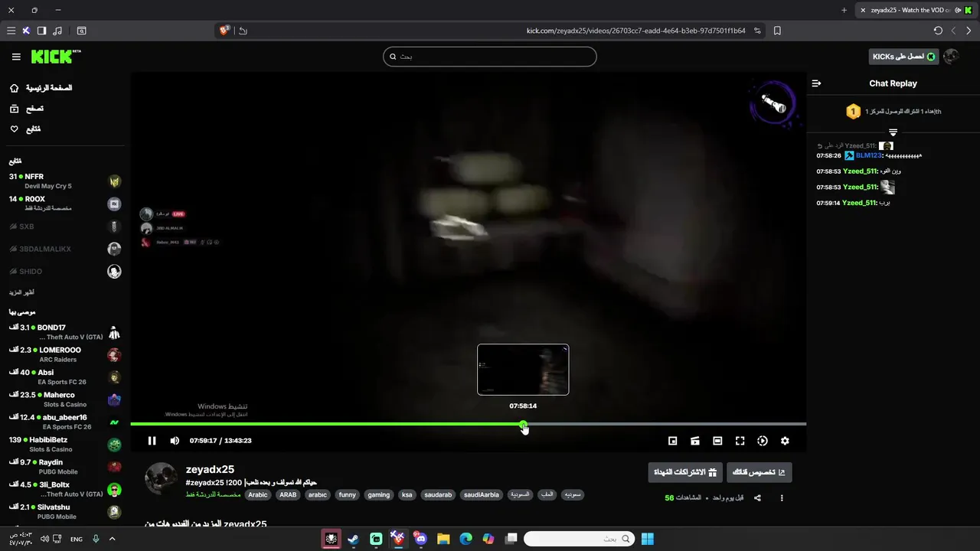Click the تخصيص قناتك customize channel button
Image resolution: width=980 pixels, height=551 pixels.
click(759, 472)
